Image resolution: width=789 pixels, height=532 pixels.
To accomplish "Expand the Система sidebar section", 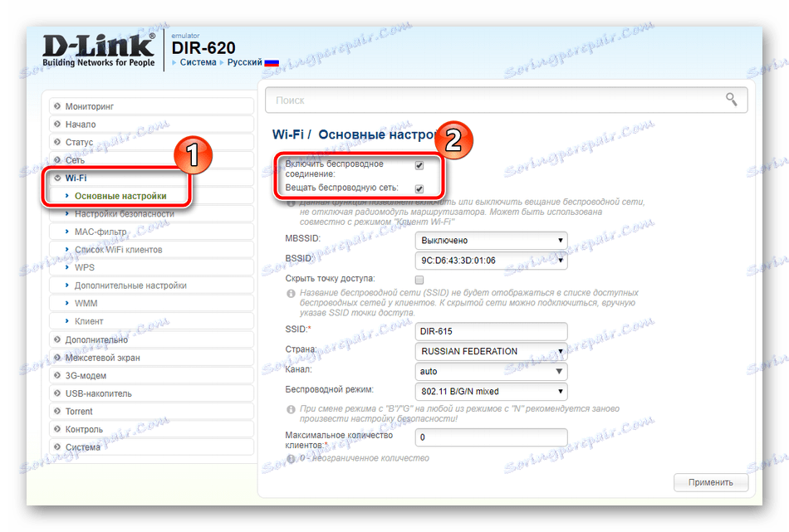I will [151, 447].
